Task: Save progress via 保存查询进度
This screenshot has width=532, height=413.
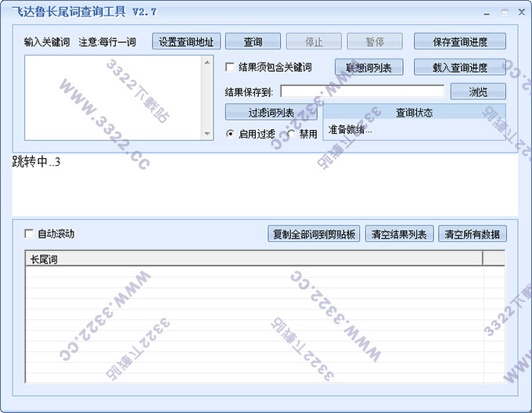Action: click(x=460, y=41)
